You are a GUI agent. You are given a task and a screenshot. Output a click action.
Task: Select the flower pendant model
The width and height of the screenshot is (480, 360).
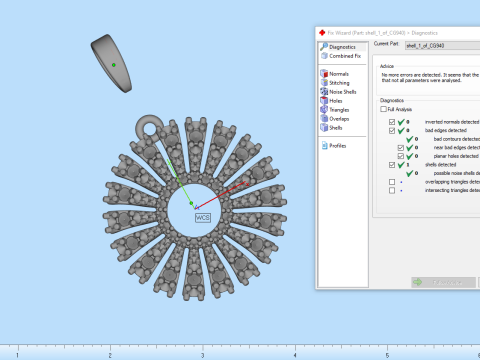[195, 208]
